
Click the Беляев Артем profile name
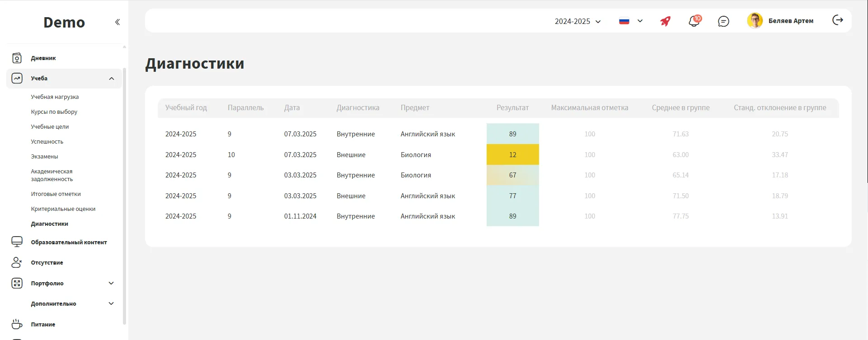pos(790,21)
